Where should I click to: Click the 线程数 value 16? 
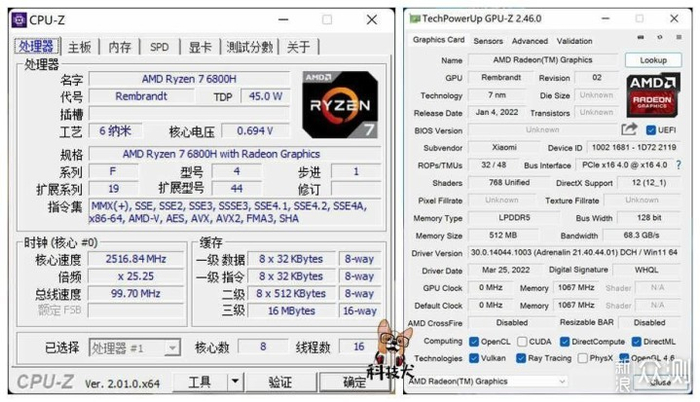(x=359, y=346)
